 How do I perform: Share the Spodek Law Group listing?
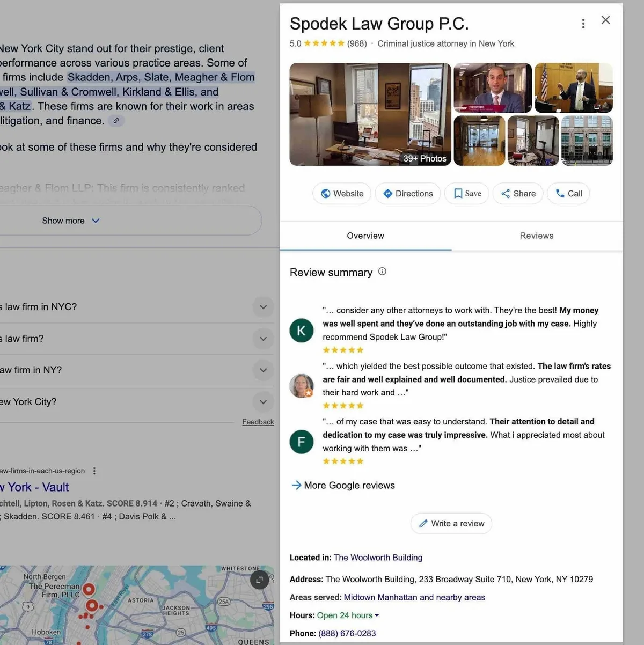tap(518, 194)
